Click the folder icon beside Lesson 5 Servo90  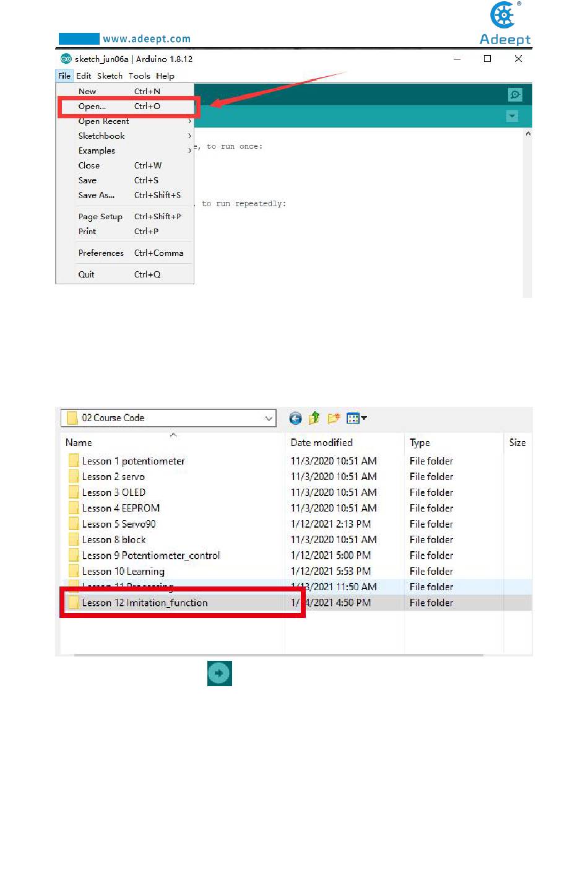(74, 524)
